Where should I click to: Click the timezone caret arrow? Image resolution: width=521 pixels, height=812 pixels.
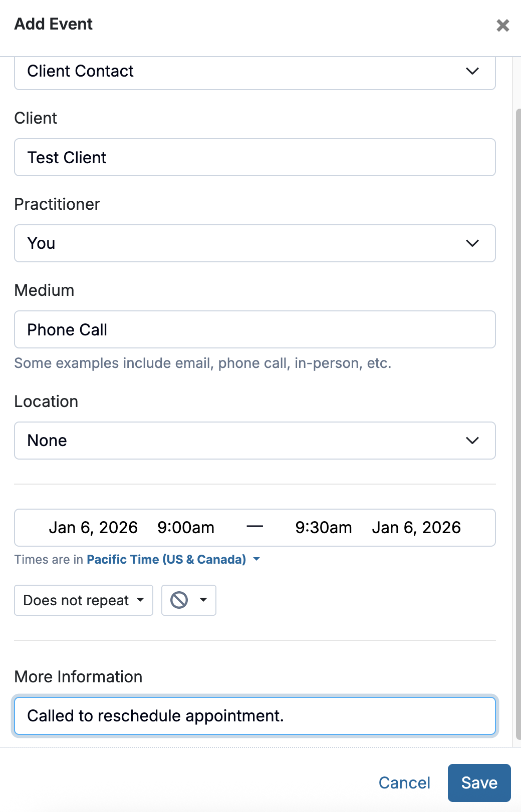(256, 559)
